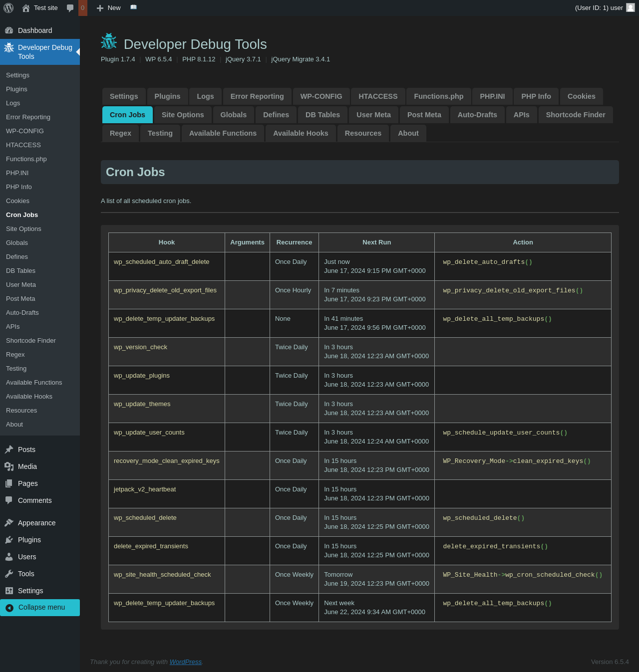This screenshot has height=672, width=639.
Task: Click the WordPress link in footer
Action: (x=185, y=662)
